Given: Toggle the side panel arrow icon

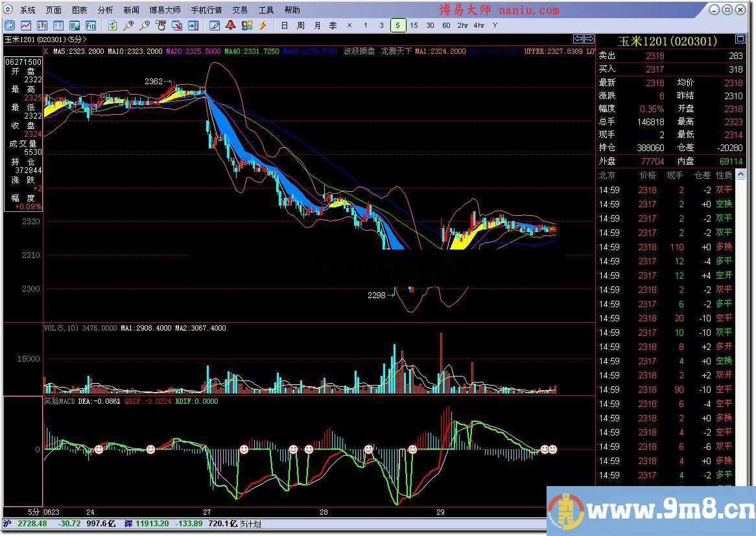Looking at the screenshot, I should 193,25.
